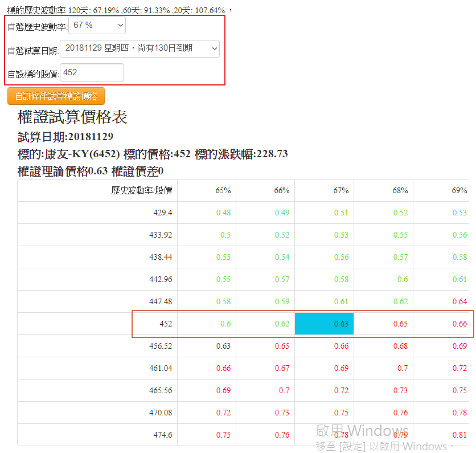Click the 470.08 stock price row label
Image resolution: width=476 pixels, height=453 pixels.
(x=161, y=413)
